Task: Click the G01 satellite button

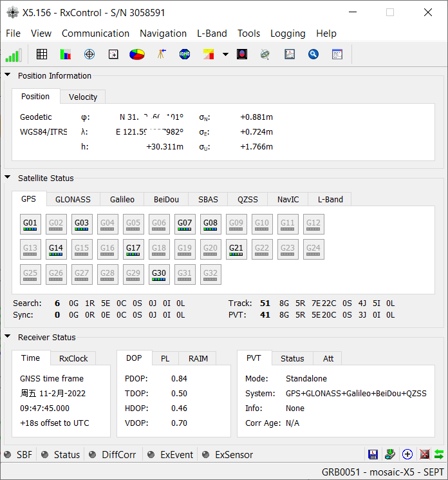Action: (30, 224)
